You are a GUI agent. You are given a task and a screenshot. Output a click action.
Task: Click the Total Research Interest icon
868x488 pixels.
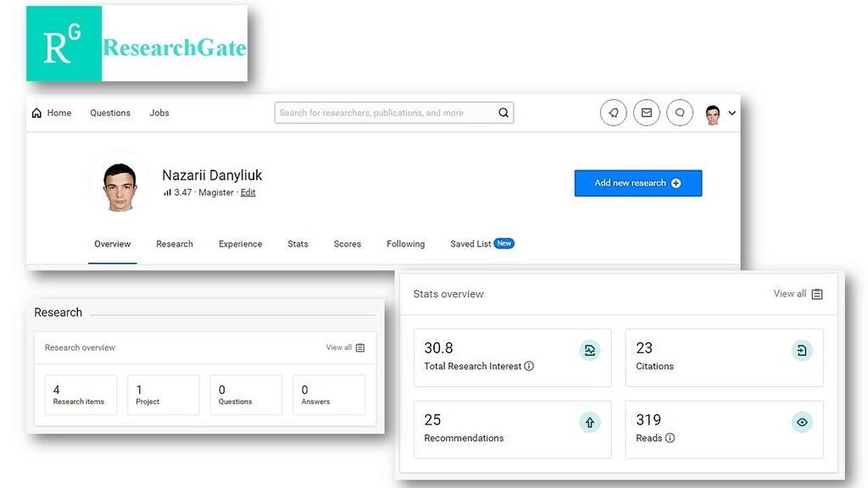pyautogui.click(x=590, y=350)
